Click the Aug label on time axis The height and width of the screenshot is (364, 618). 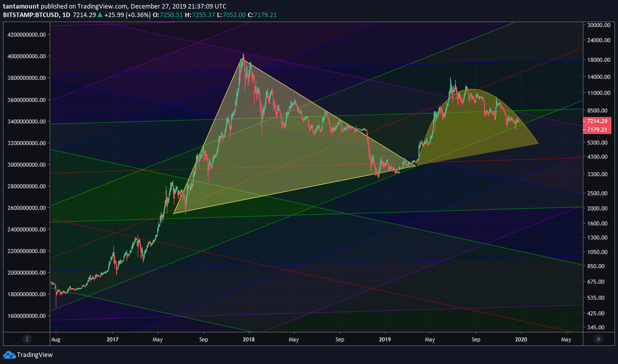[x=55, y=339]
